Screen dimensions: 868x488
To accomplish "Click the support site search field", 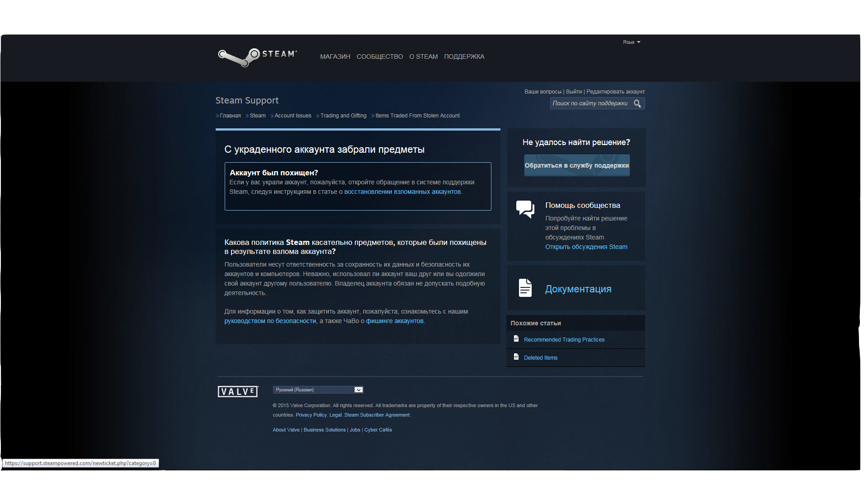I will tap(590, 103).
